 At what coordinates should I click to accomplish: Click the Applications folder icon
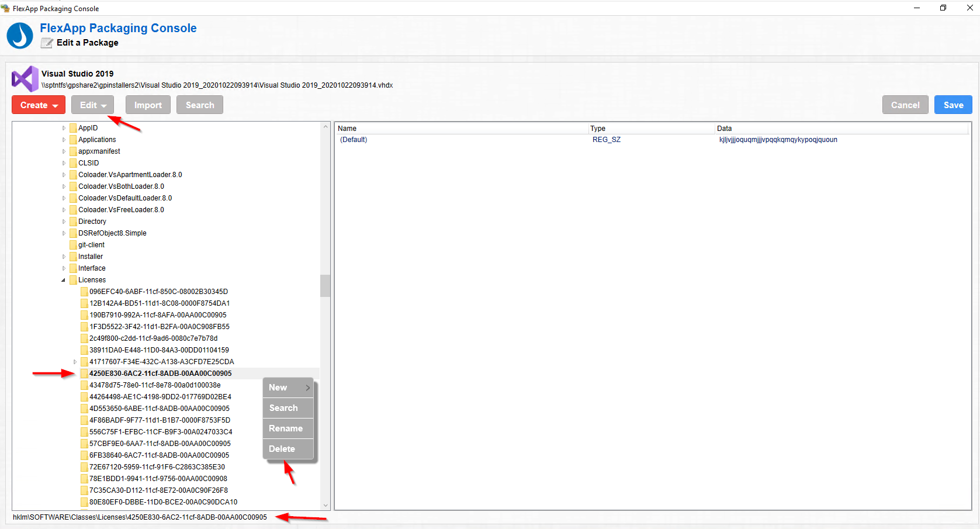coord(73,140)
